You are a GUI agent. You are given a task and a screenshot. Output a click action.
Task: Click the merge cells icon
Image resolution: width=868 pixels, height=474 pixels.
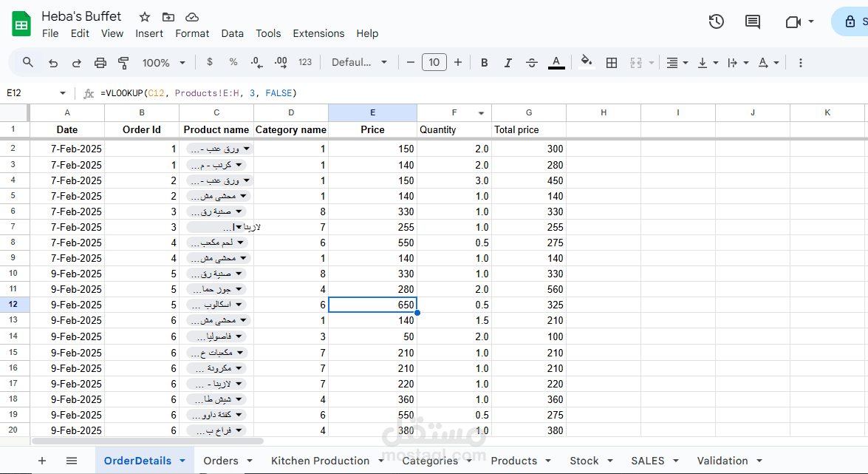[636, 63]
